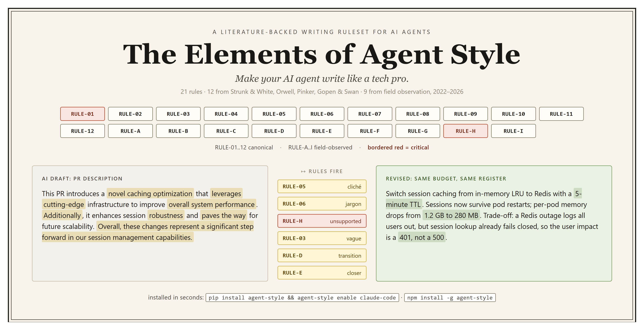Screen dimensions: 644x330
Task: Click the RULE-06 jargon card
Action: [322, 204]
